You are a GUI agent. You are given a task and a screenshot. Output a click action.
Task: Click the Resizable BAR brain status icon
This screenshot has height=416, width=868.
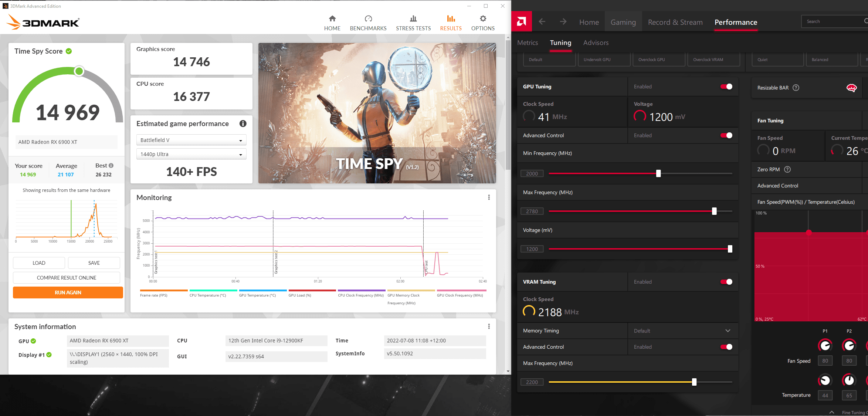pos(851,88)
